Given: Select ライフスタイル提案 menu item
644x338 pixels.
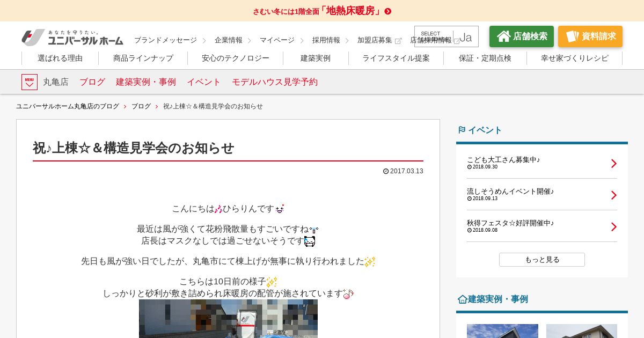Looking at the screenshot, I should 396,58.
